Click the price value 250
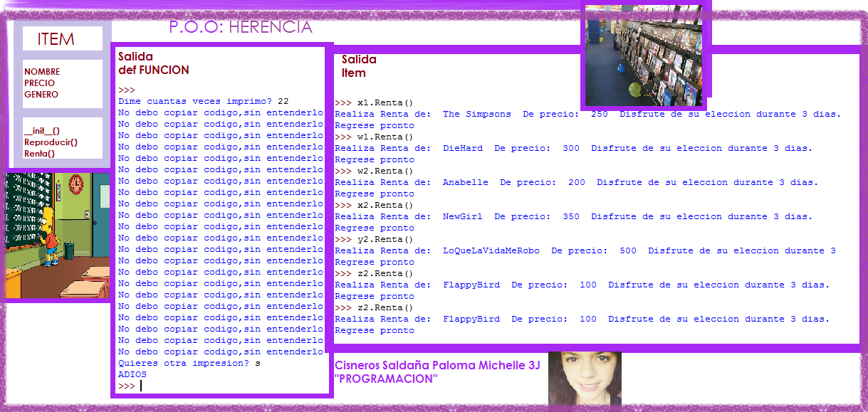The image size is (868, 412). [600, 114]
